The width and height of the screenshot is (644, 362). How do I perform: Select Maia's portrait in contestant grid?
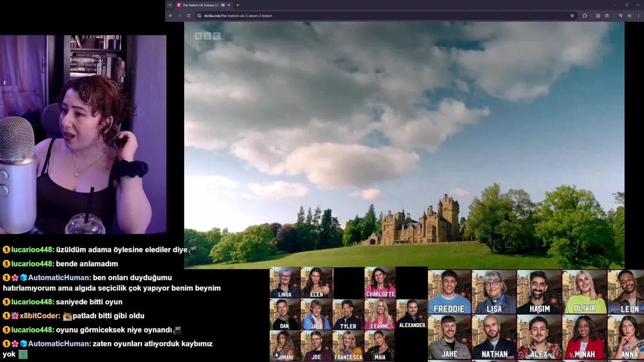click(x=380, y=346)
